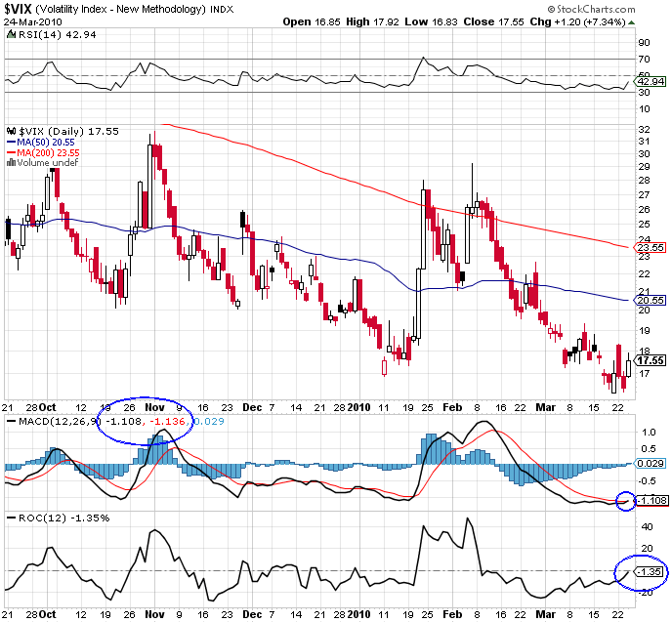This screenshot has height=622, width=672.
Task: Click the 'Volatility Index - New Methodology' subtitle
Action: coord(120,9)
